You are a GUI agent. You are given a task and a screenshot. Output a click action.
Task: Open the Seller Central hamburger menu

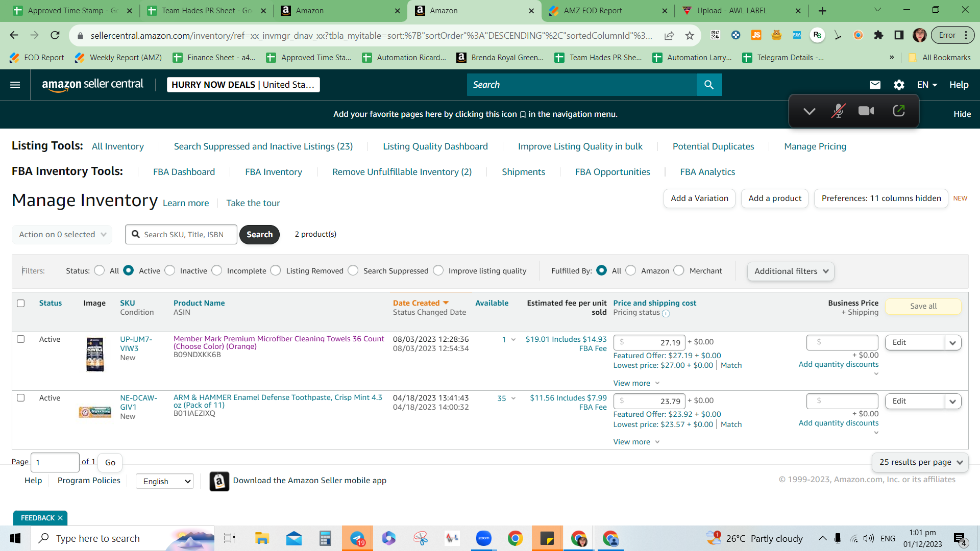15,85
